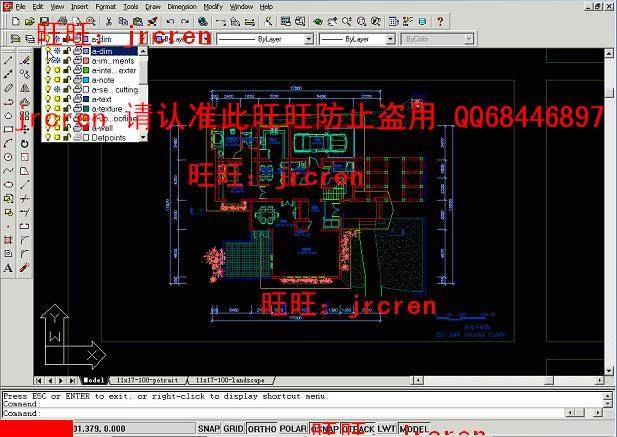Undo the last action

point(171,21)
